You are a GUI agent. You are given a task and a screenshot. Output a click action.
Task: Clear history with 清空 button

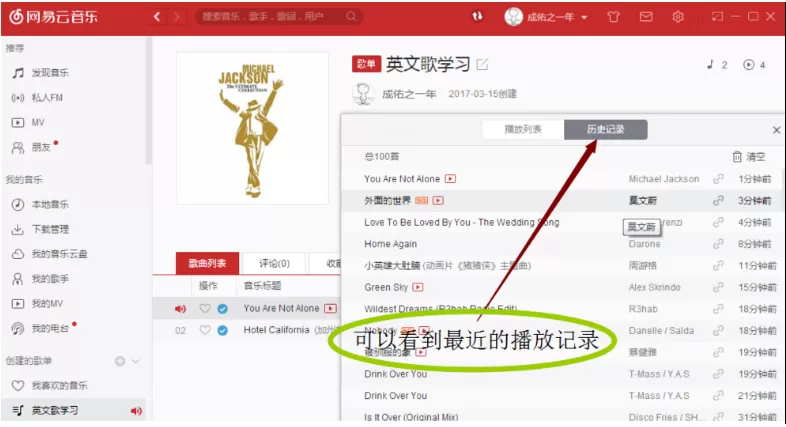749,157
